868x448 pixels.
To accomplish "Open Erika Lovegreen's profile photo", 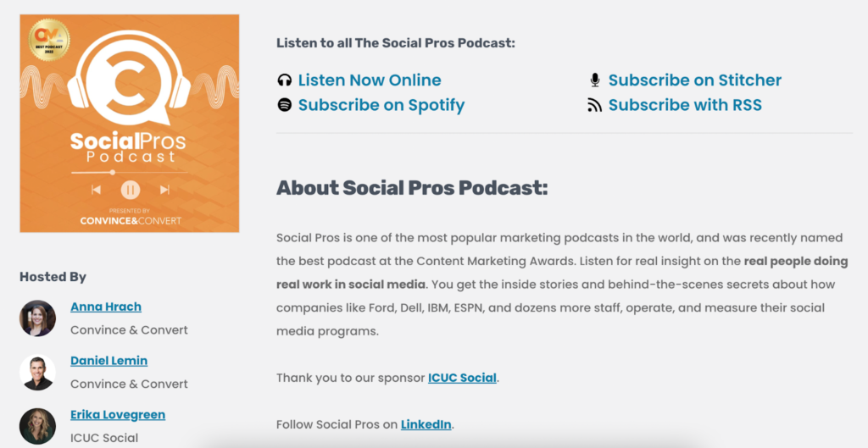I will coord(37,426).
